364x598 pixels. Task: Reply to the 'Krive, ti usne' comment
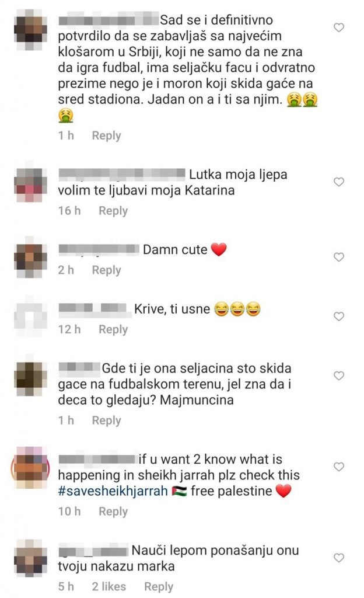pos(113,329)
